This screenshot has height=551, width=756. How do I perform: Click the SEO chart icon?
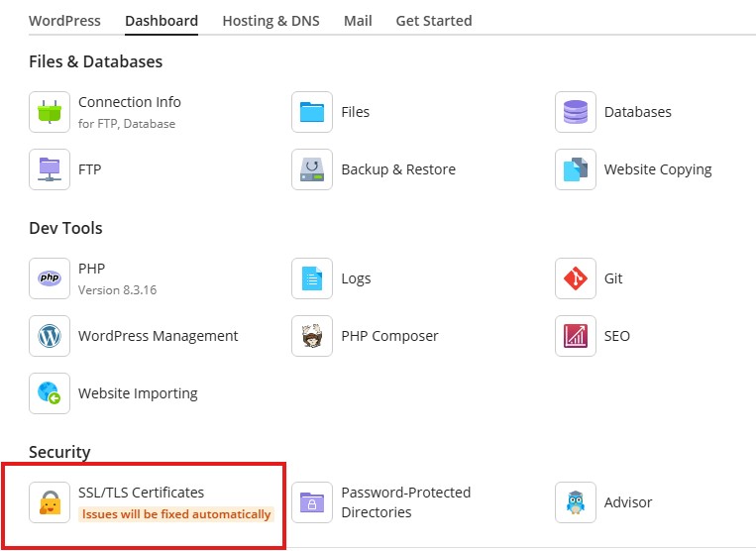click(x=576, y=336)
